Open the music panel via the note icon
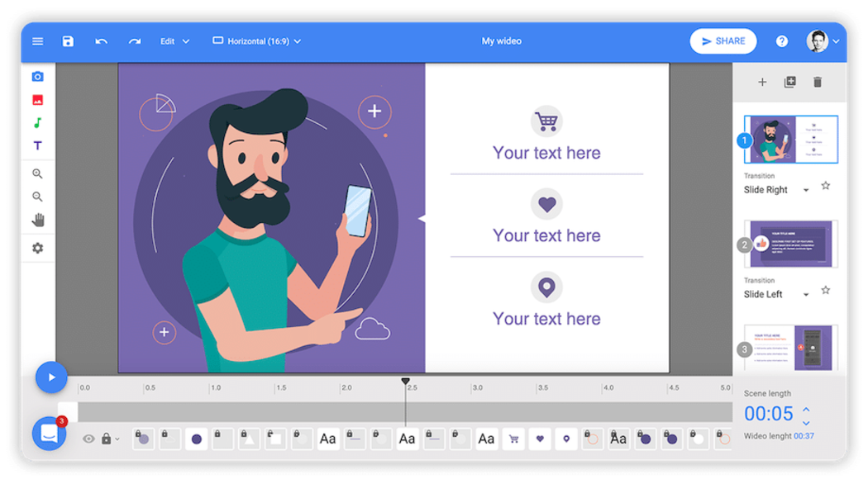Screen dimensions: 868x484 [x=37, y=121]
